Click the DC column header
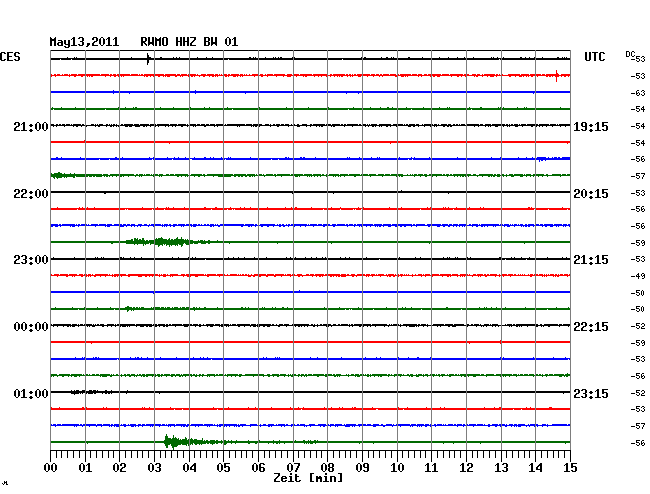This screenshot has height=494, width=650. (630, 54)
